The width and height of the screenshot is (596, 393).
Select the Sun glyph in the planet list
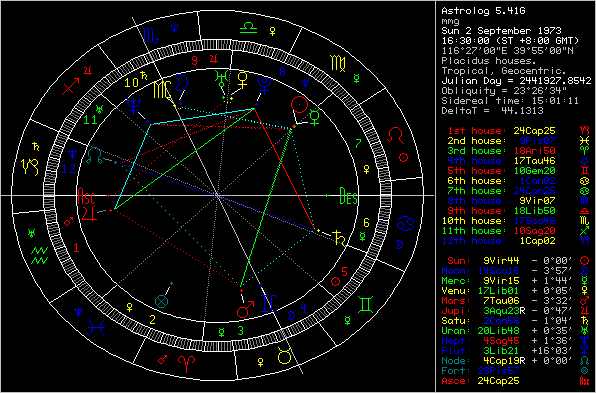coord(584,261)
